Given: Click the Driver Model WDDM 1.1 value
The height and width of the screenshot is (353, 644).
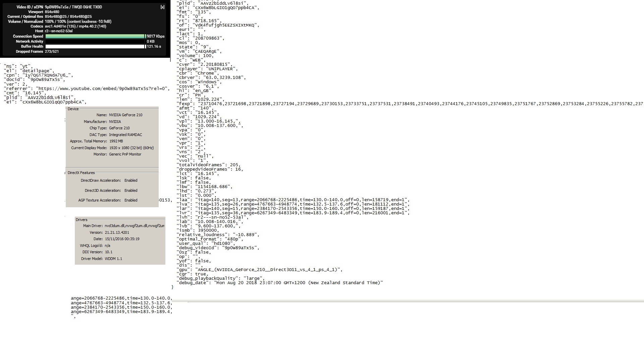Looking at the screenshot, I should (113, 259).
